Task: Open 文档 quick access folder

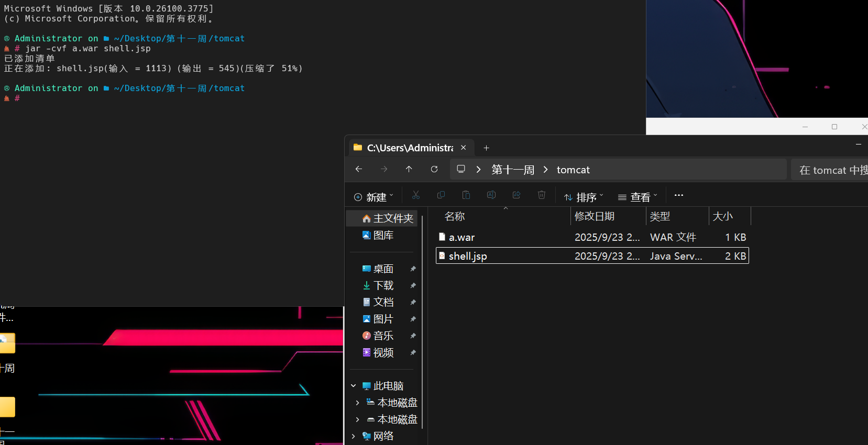Action: [382, 302]
